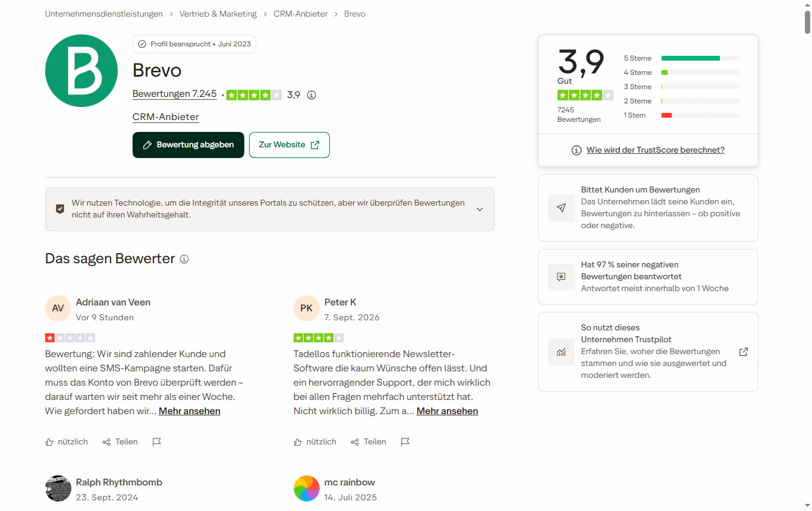Click the one-star rating on Adriaan's review

(70, 338)
